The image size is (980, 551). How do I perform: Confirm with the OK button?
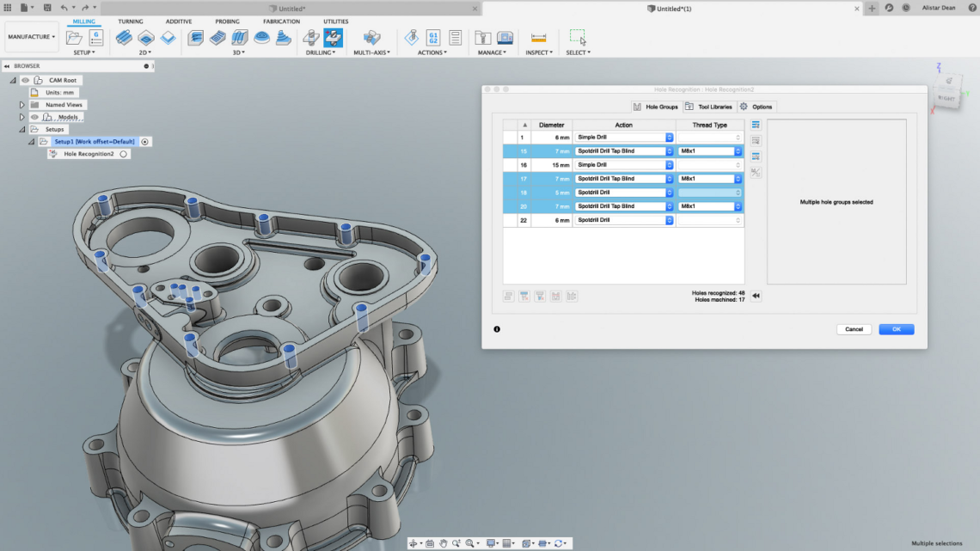point(896,329)
